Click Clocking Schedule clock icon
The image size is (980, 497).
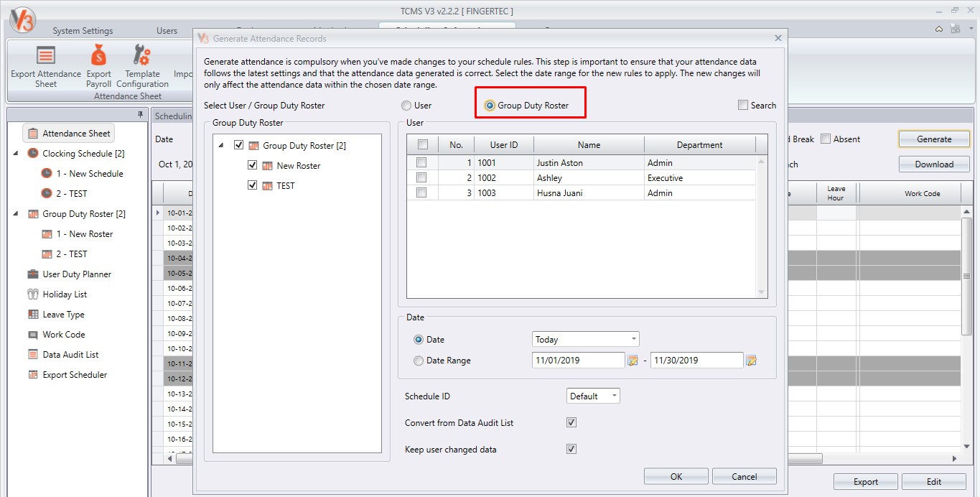(x=32, y=154)
